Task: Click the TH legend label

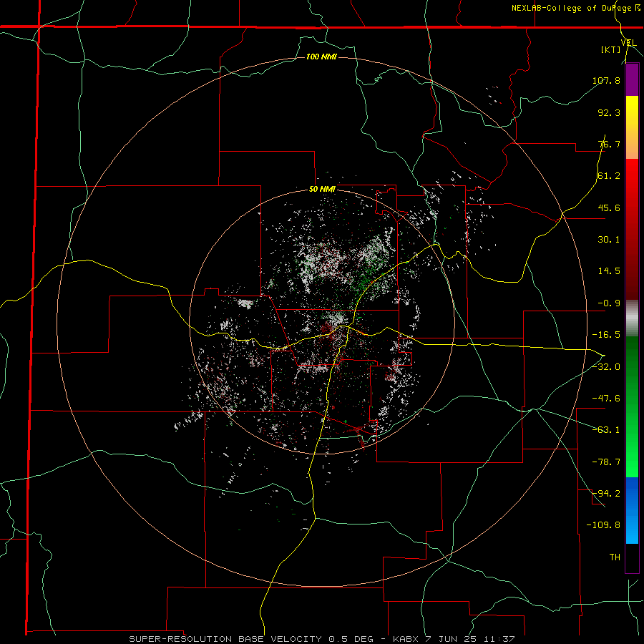Action: tap(615, 557)
